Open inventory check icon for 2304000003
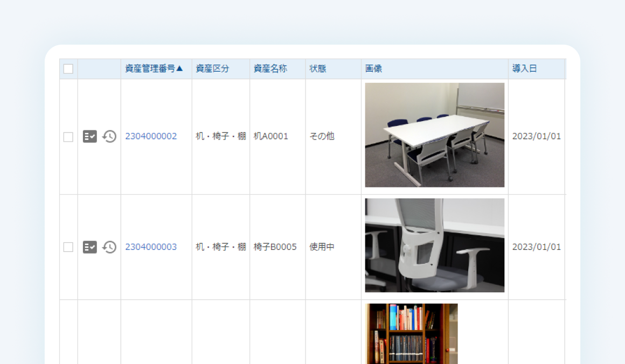The image size is (625, 364). click(89, 247)
